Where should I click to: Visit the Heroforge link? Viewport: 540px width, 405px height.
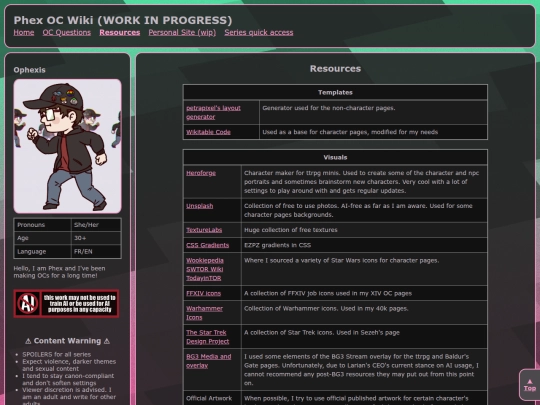tap(201, 173)
